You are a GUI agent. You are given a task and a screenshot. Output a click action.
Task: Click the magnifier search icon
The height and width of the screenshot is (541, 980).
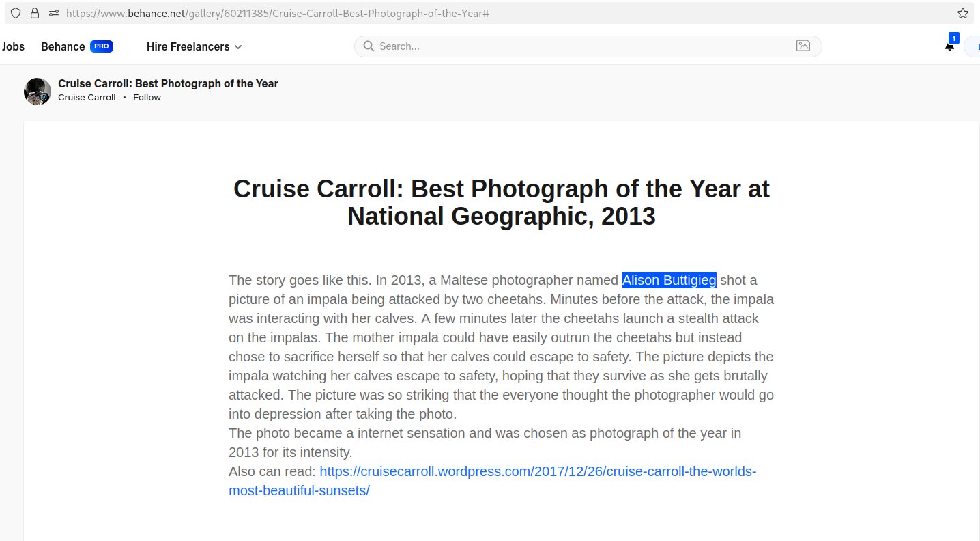[369, 46]
